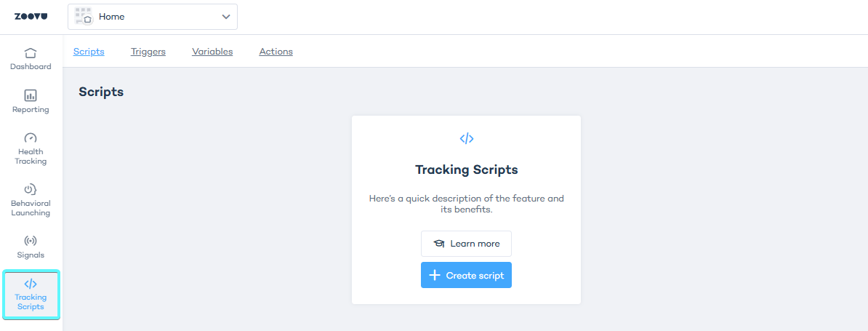Viewport: 868px width, 331px height.
Task: Open the Dashboard house icon
Action: [31, 53]
